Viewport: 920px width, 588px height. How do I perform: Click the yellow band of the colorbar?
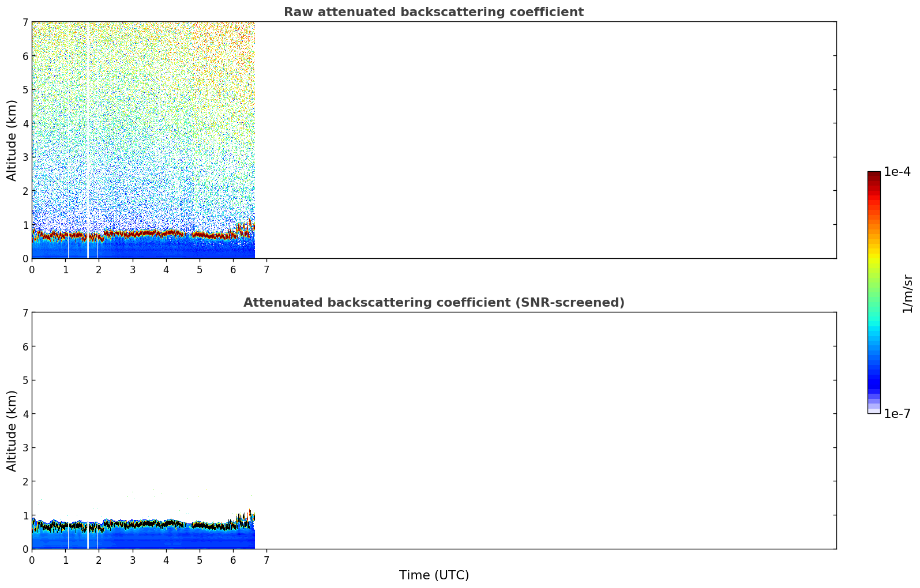[874, 258]
